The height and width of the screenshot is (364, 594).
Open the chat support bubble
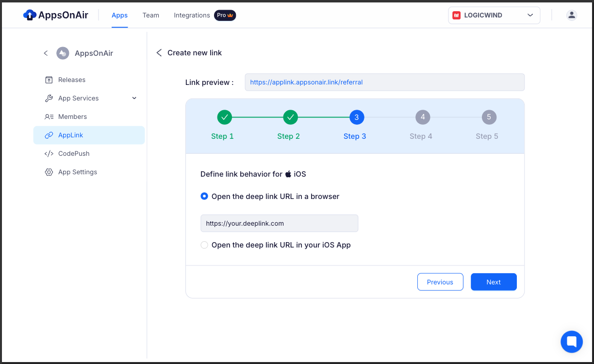pyautogui.click(x=572, y=341)
